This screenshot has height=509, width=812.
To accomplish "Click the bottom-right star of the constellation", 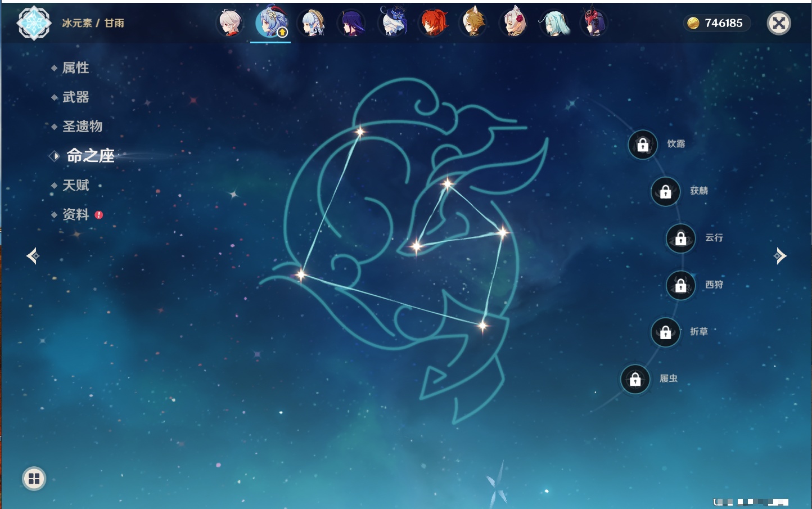I will [x=482, y=326].
